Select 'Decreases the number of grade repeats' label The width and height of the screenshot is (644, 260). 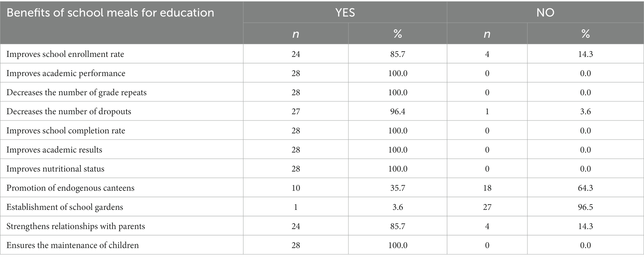pos(76,92)
